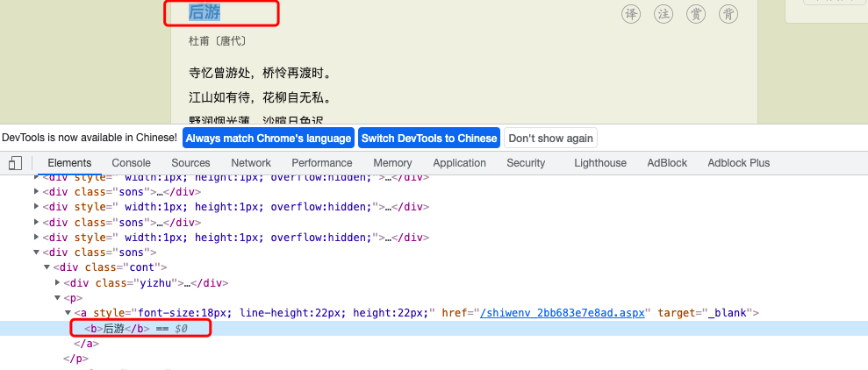The image size is (868, 370).
Task: Select the <b>后游</b> element row
Action: coord(434,329)
